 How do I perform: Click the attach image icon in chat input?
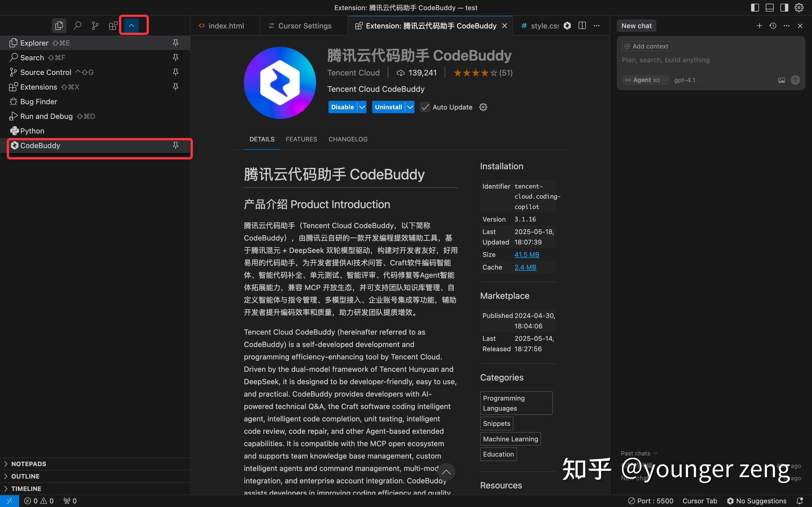pyautogui.click(x=781, y=80)
